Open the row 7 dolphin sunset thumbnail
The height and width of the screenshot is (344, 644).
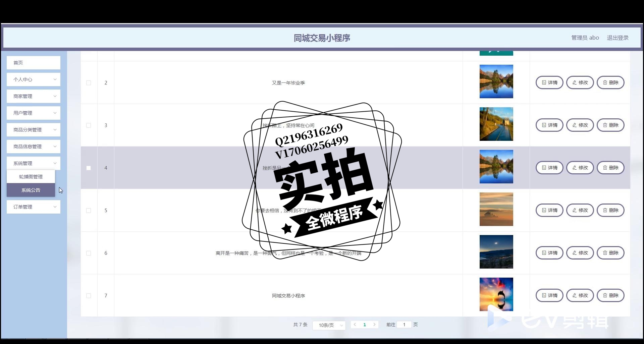point(496,294)
